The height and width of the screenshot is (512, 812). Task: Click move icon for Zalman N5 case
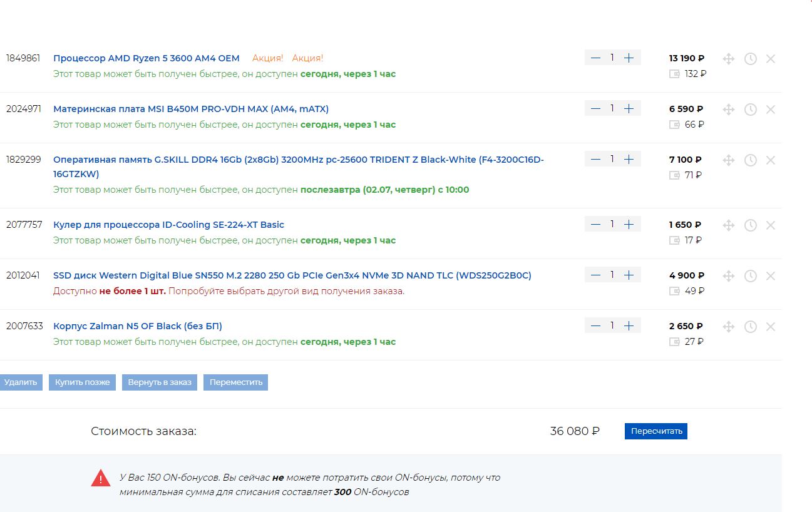[729, 327]
